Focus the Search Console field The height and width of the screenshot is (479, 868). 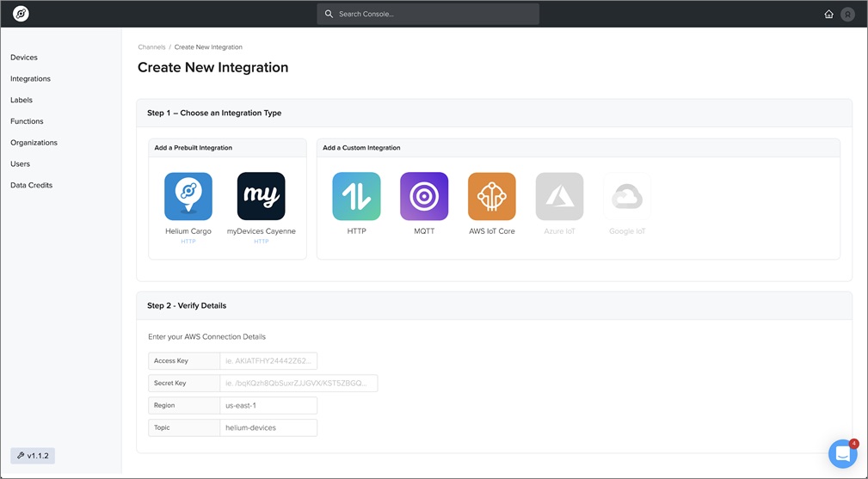pos(428,14)
